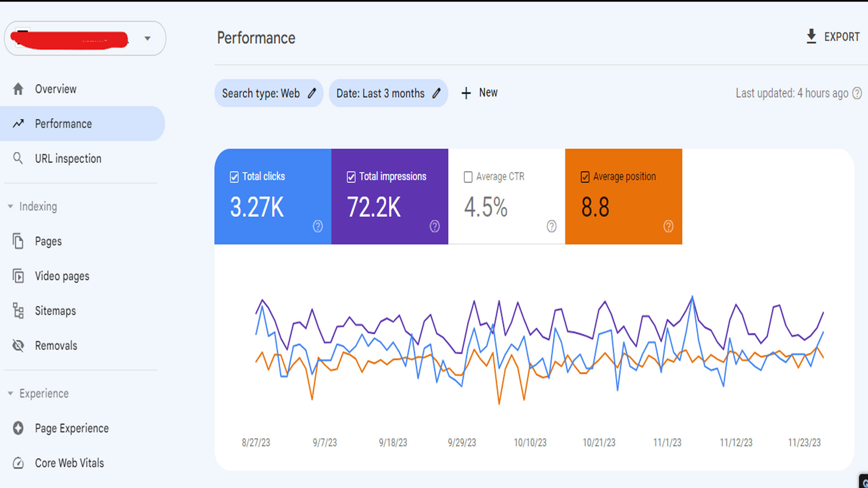The width and height of the screenshot is (868, 488).
Task: Click the Total impressions purple card
Action: click(389, 197)
